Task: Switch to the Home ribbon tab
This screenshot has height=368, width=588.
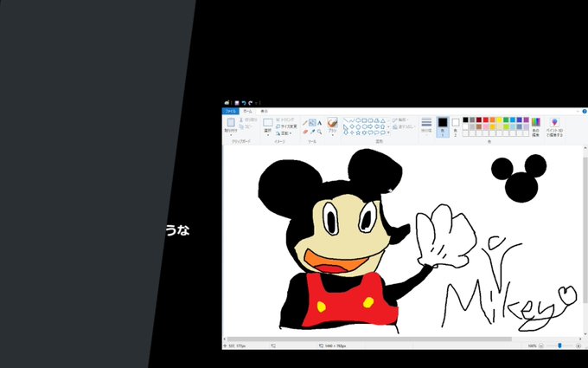Action: (247, 111)
